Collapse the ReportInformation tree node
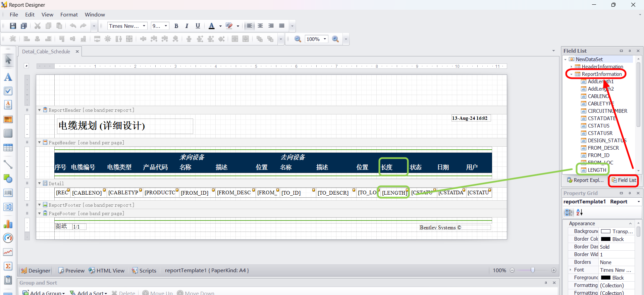 coord(571,74)
